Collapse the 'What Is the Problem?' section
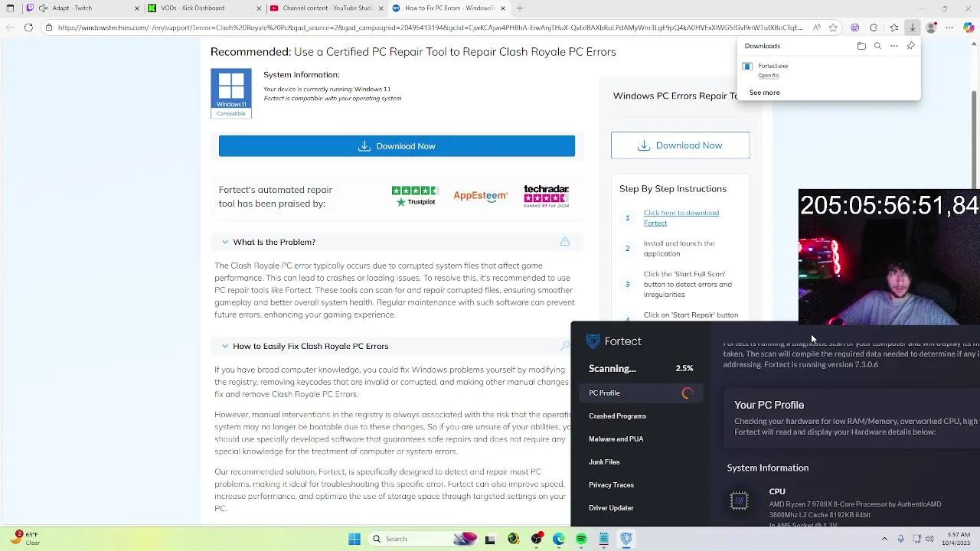 coord(225,242)
